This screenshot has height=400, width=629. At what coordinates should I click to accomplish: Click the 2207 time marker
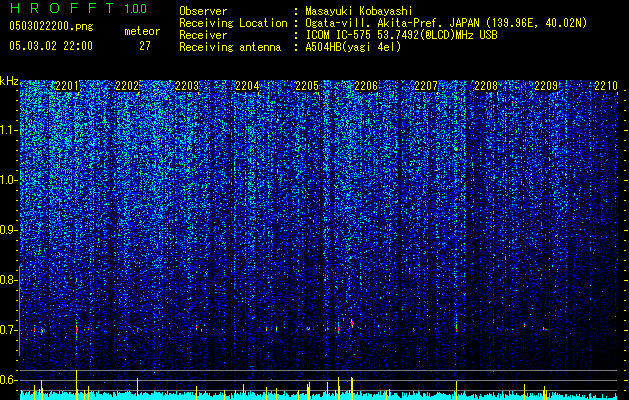426,85
